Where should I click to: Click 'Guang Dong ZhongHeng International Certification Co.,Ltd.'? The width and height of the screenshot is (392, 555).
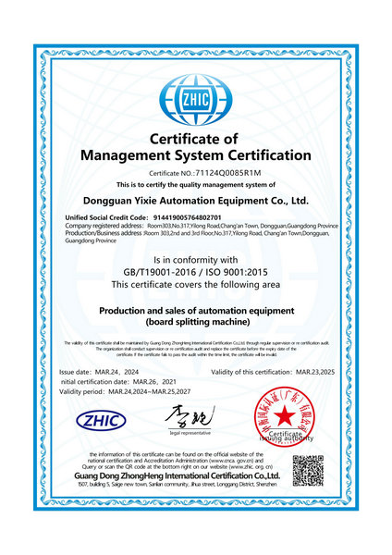(x=178, y=475)
